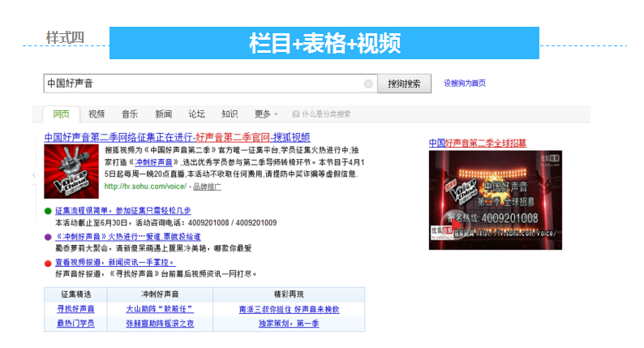Click table link 最热门学员

coord(75,324)
